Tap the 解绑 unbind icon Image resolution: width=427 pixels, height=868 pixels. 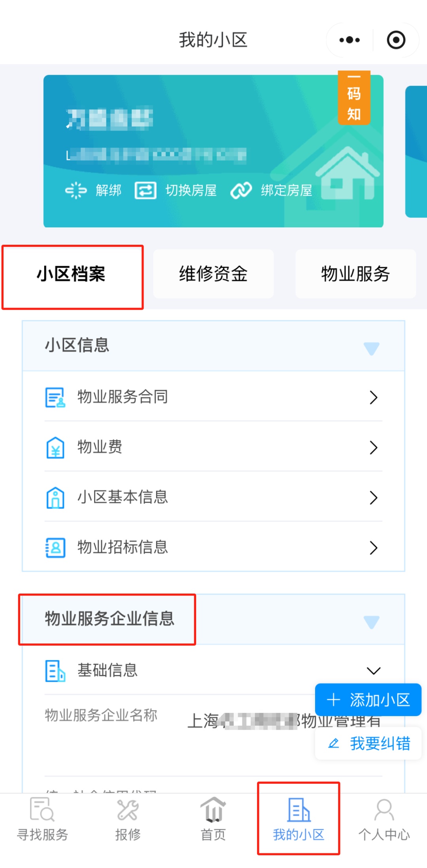(x=76, y=190)
